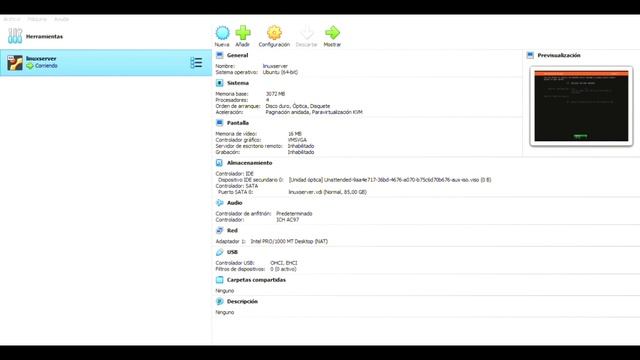Click the 'Predeterminado' host audio driver value
640x360 pixels.
pyautogui.click(x=294, y=214)
